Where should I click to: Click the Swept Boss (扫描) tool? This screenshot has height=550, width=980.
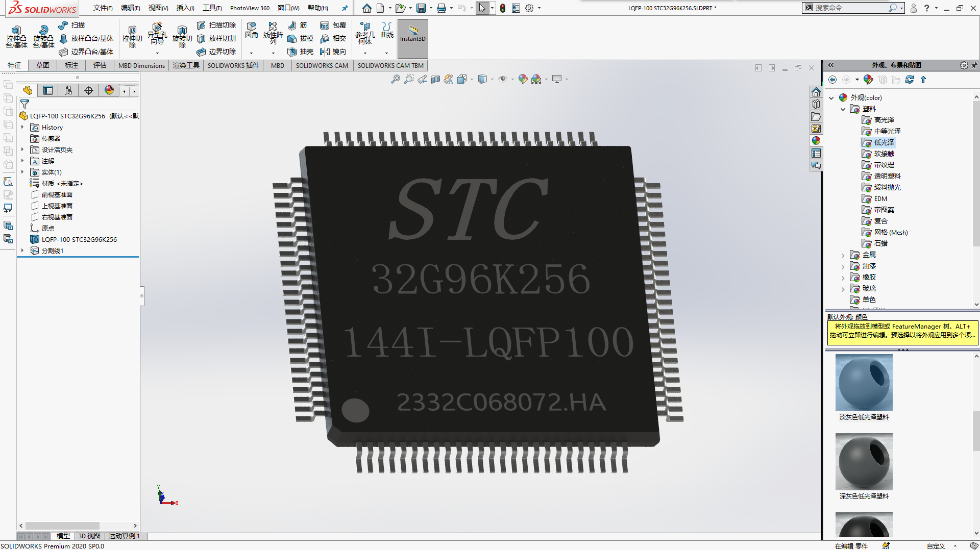[x=71, y=25]
